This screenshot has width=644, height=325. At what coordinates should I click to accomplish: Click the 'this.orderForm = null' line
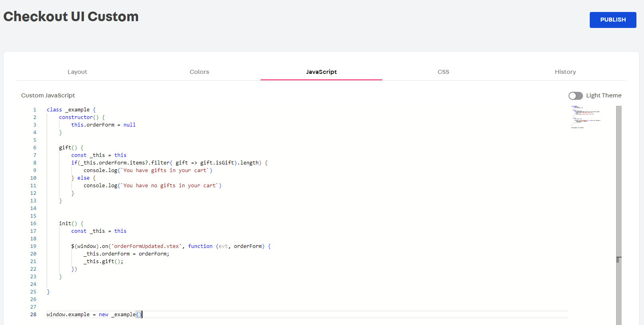point(103,125)
